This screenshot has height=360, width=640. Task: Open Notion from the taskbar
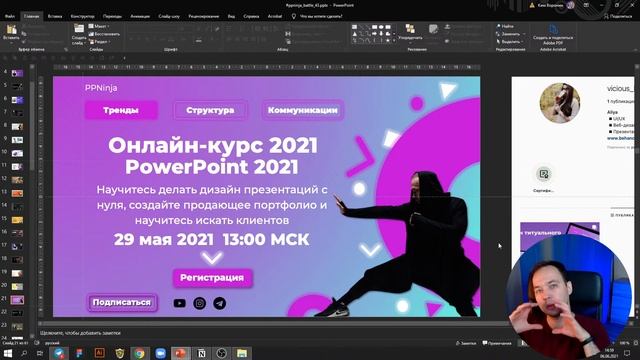(x=201, y=353)
